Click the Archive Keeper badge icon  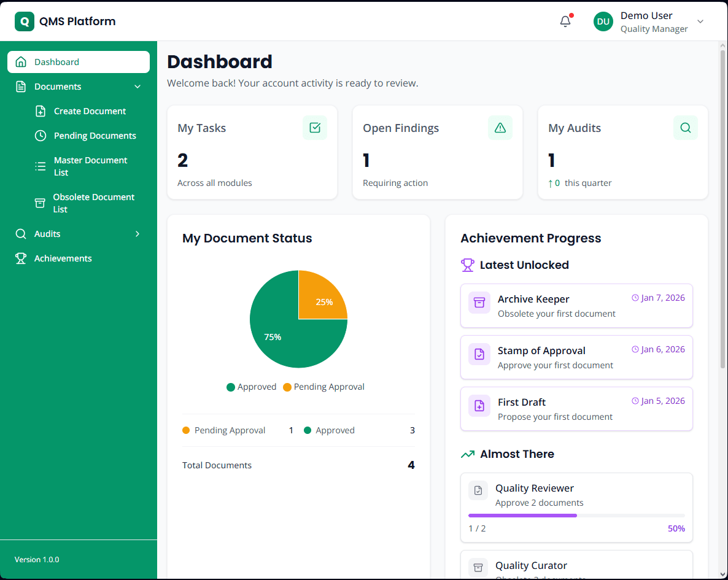click(479, 303)
